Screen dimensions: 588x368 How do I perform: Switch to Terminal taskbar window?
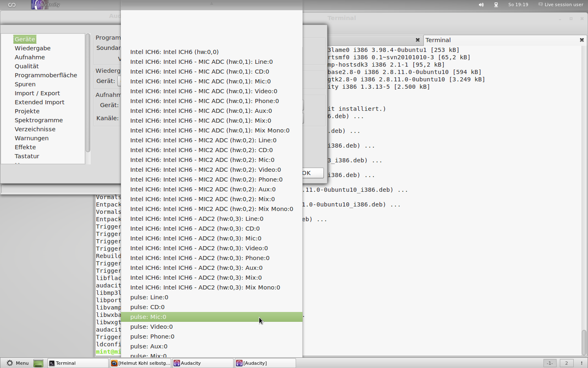pos(78,363)
